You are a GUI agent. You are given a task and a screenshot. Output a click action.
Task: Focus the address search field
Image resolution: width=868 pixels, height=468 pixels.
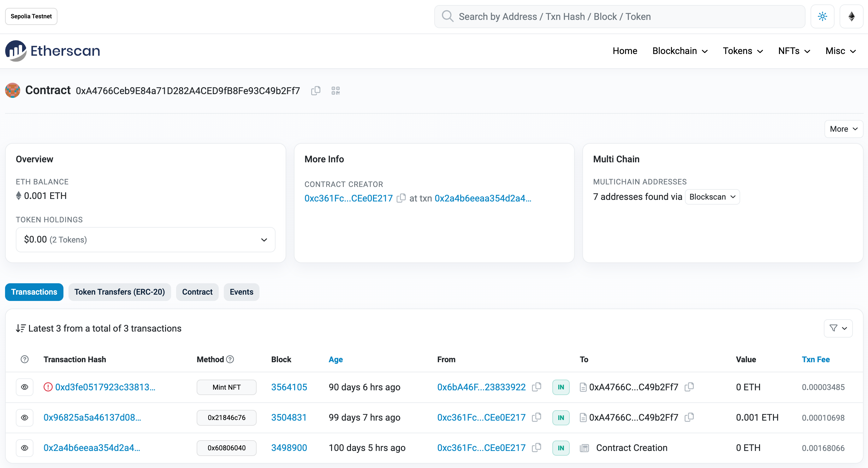point(620,16)
